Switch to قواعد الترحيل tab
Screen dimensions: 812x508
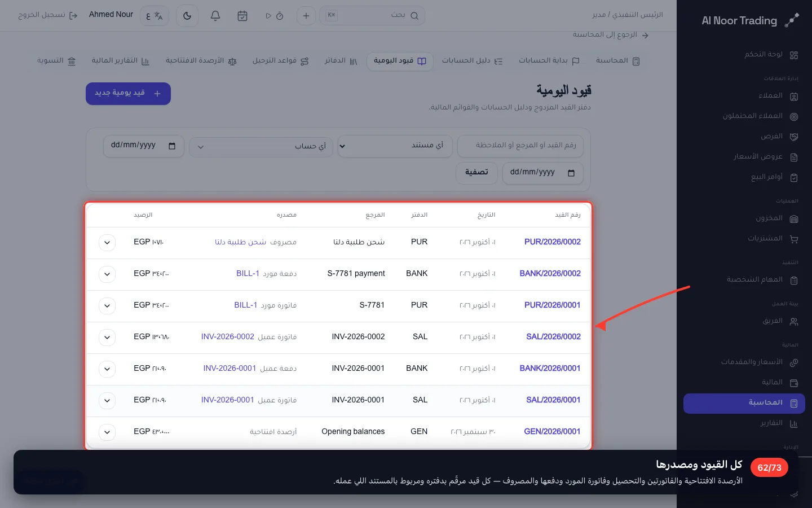[280, 61]
